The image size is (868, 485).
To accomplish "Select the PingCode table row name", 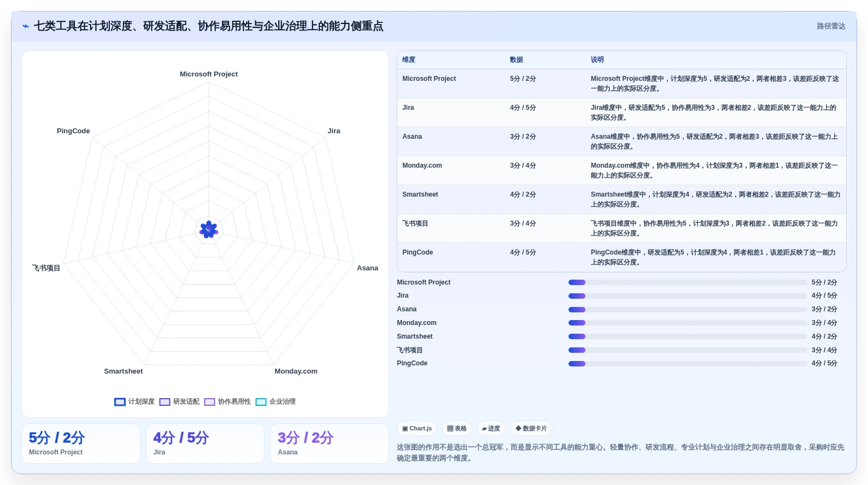I will tap(418, 252).
